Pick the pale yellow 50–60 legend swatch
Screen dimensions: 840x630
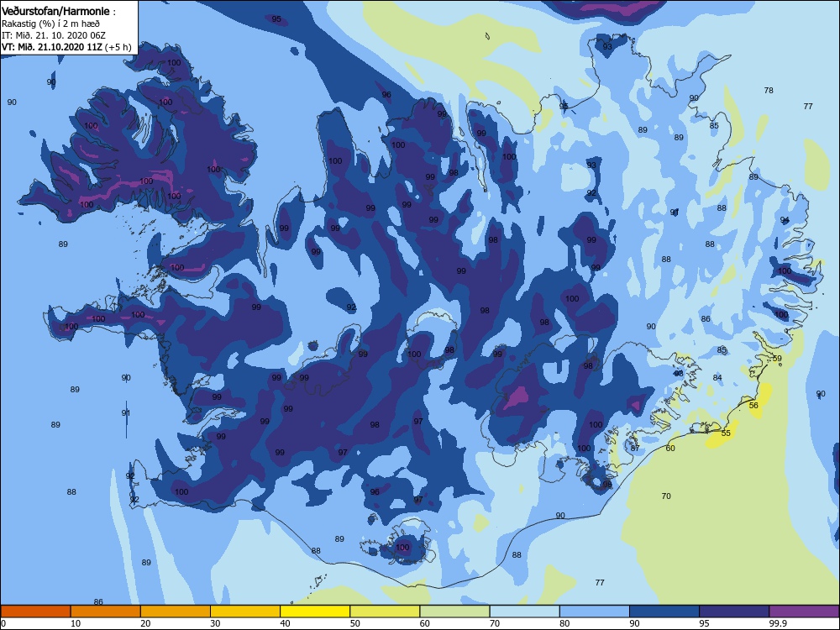coord(385,612)
